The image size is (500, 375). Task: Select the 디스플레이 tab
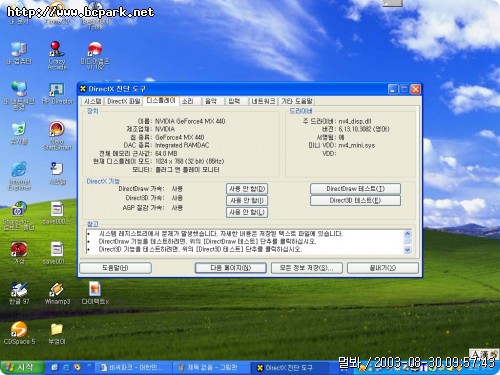click(161, 101)
